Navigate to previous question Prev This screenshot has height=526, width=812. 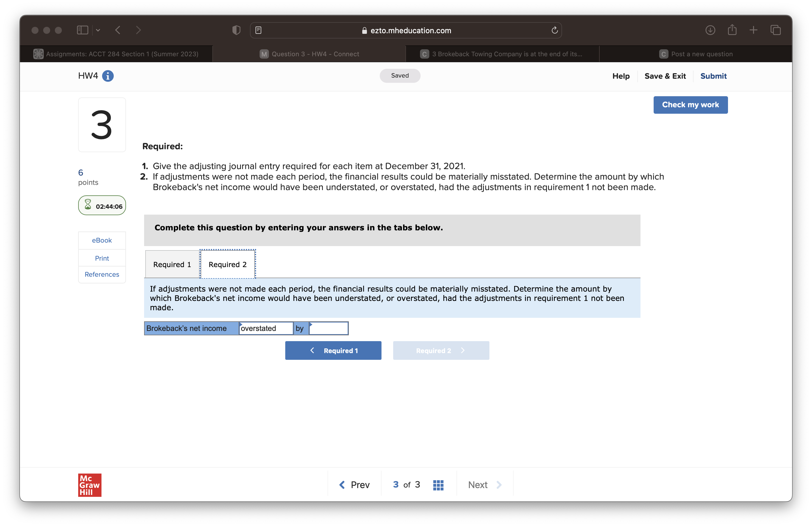point(353,485)
